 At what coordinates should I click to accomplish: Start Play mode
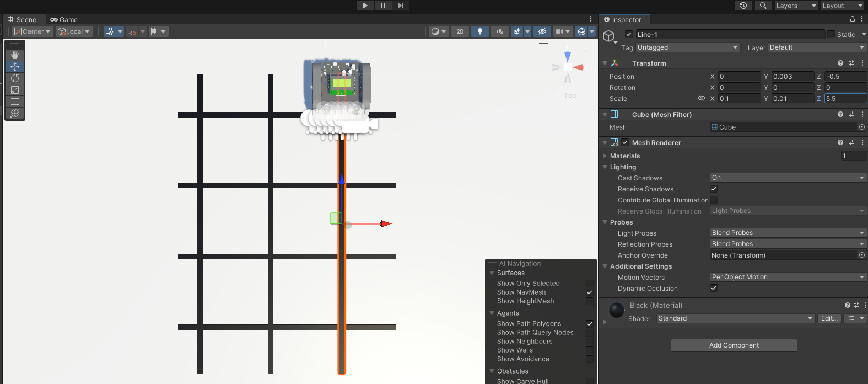(365, 6)
